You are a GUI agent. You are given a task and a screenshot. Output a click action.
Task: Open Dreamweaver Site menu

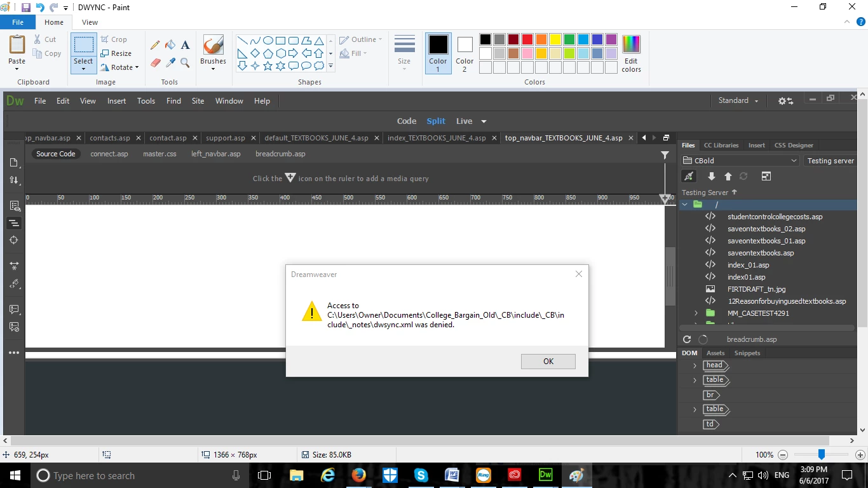pos(198,100)
